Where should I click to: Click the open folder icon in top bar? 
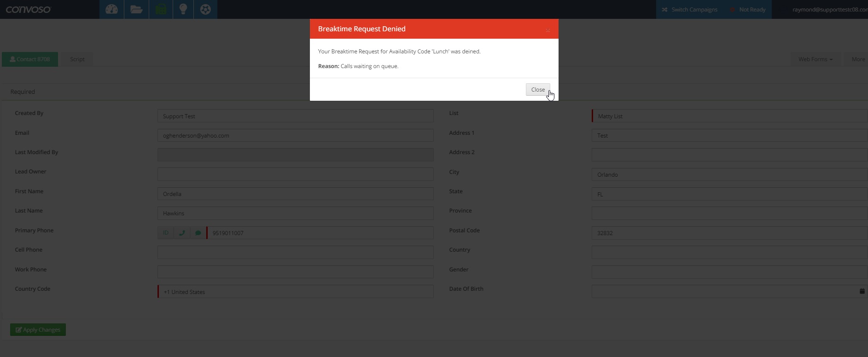click(136, 9)
